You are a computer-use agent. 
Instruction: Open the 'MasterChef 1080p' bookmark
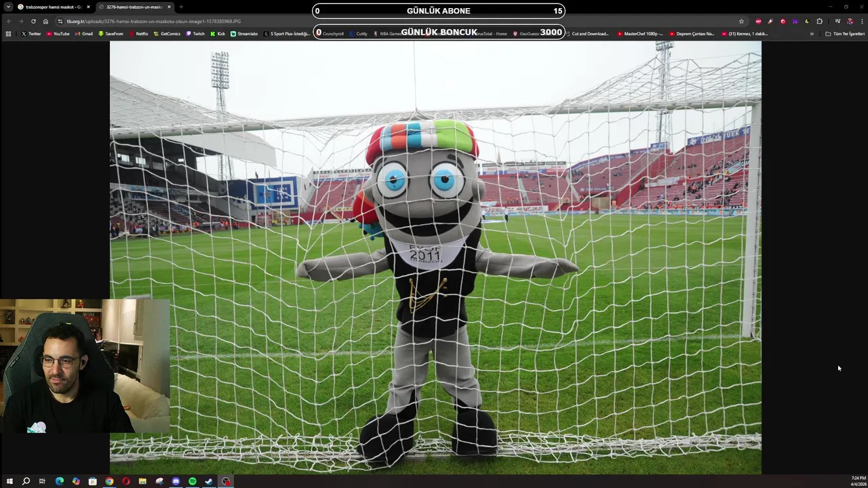(639, 34)
